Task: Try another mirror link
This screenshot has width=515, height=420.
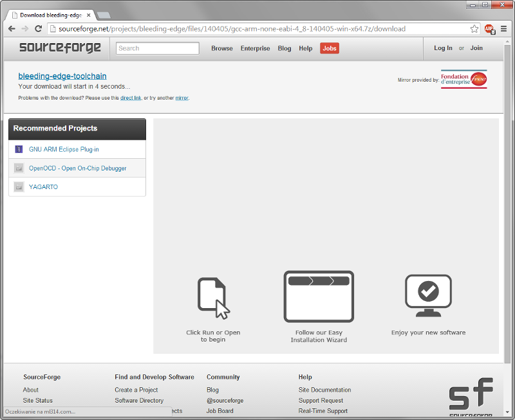Action: 182,98
